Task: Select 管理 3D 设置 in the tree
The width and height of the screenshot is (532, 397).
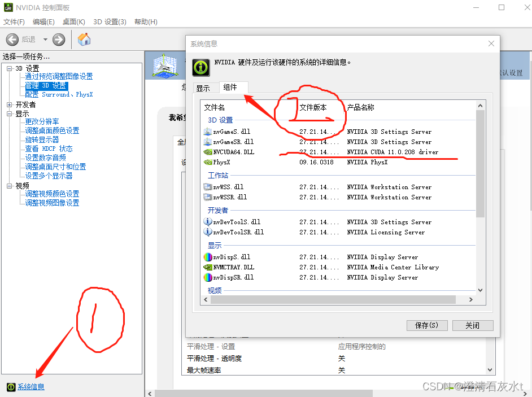Action: click(x=46, y=85)
